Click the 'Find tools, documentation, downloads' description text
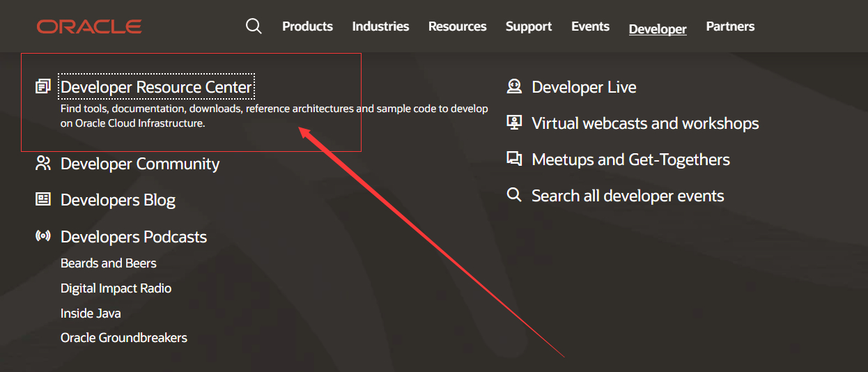Screen dimensions: 868x372 (x=274, y=116)
